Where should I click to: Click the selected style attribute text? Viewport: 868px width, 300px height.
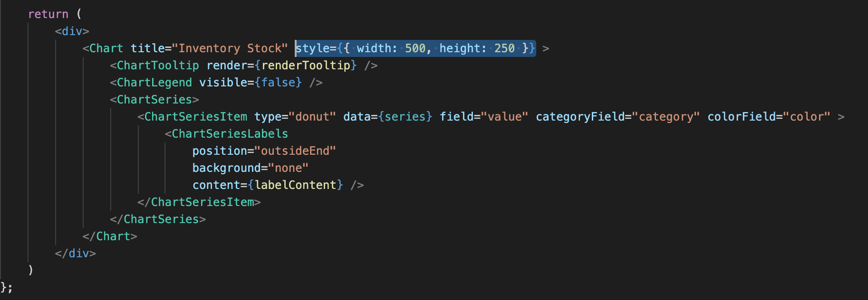click(x=415, y=48)
